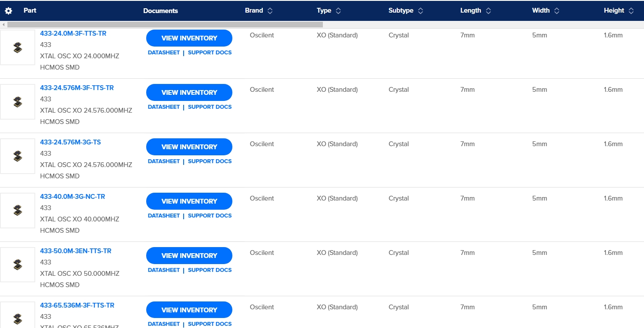644x328 pixels.
Task: Open the table settings gear icon
Action: pos(9,11)
